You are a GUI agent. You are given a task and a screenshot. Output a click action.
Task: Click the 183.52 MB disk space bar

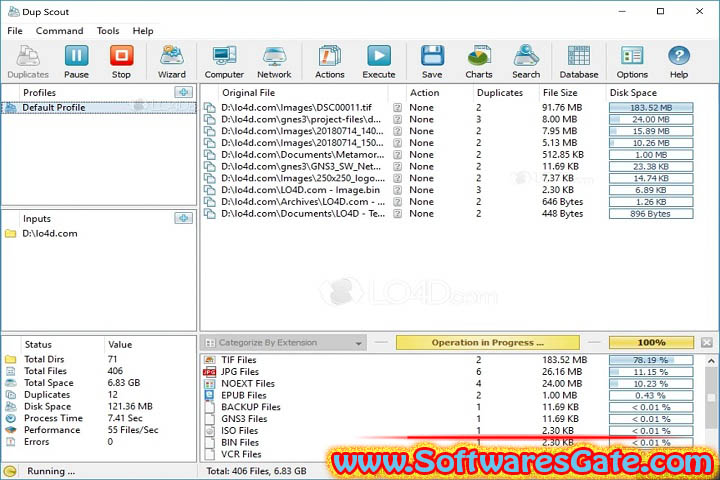pyautogui.click(x=651, y=107)
